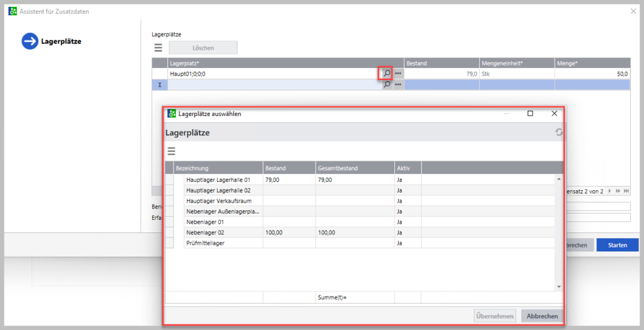Click the 79,00 Gesamtbestand cell of Hauptlager Lagerhalle 01
Viewport: 644px width, 330px height.
click(355, 180)
